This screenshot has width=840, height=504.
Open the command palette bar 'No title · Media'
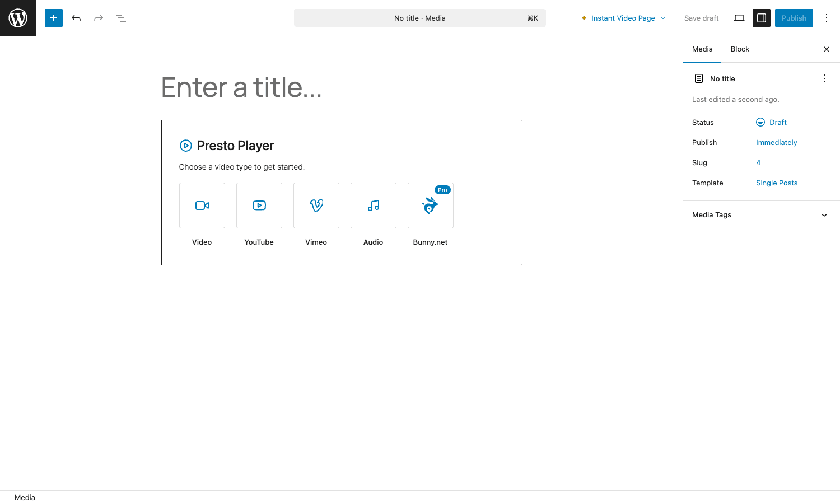(x=420, y=18)
